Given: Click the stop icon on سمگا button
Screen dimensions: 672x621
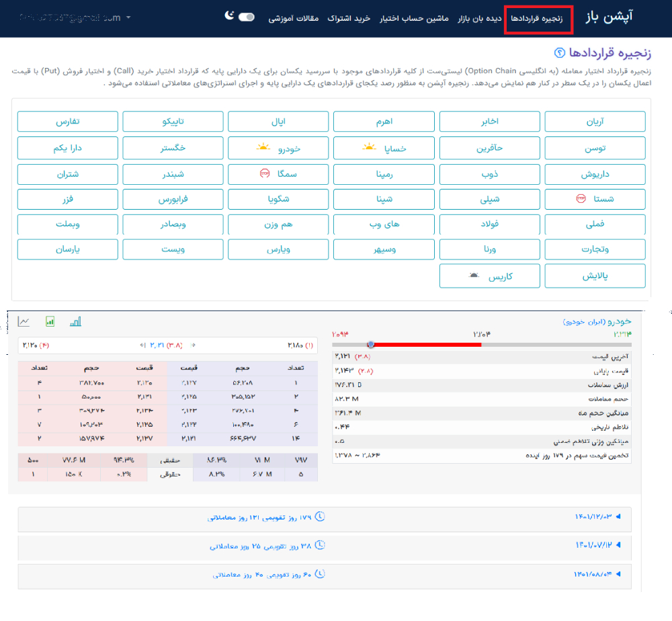Looking at the screenshot, I should 265,173.
